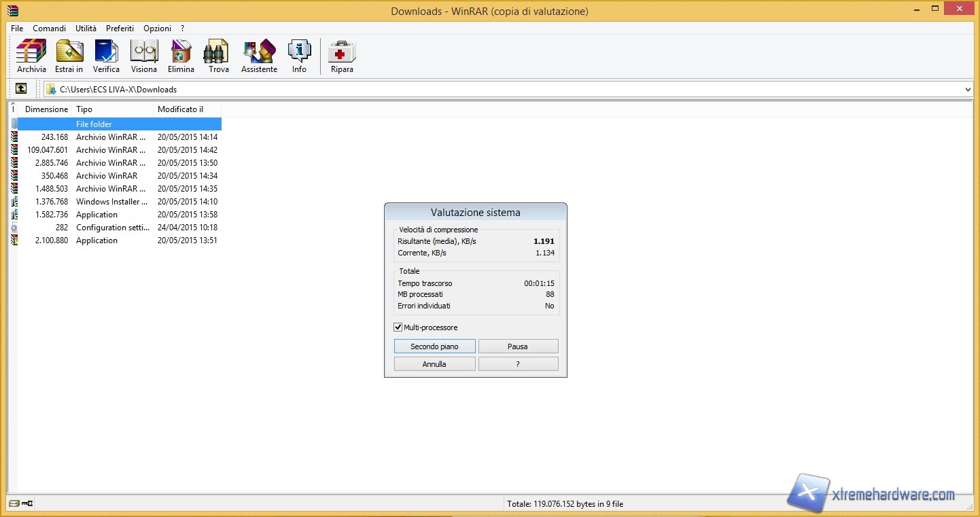
Task: Launch the Assistente wizard icon
Action: pyautogui.click(x=259, y=56)
